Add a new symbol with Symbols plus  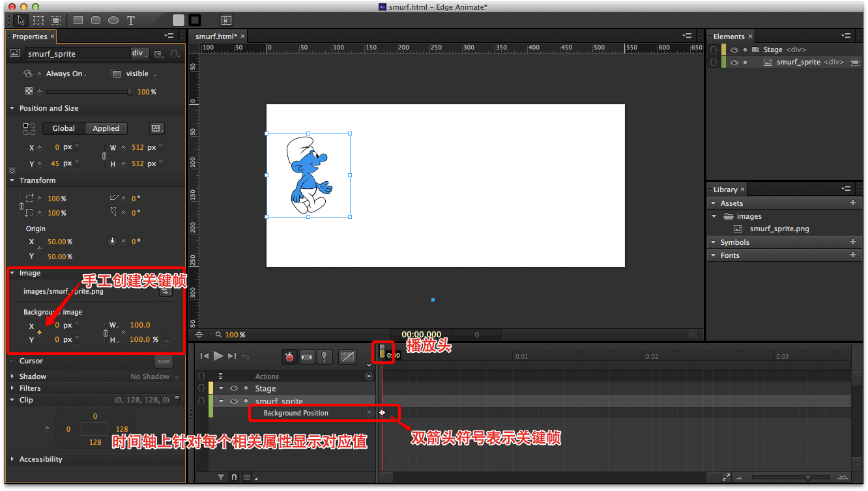pyautogui.click(x=853, y=242)
